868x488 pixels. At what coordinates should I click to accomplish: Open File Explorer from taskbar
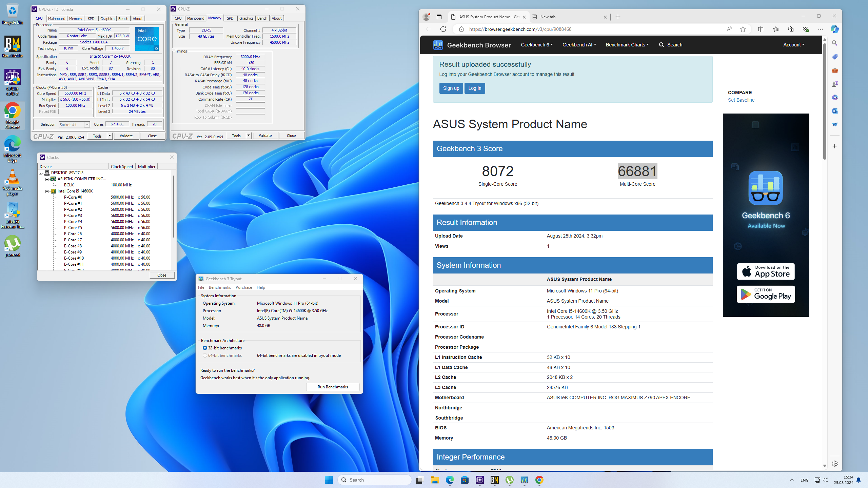pos(435,480)
